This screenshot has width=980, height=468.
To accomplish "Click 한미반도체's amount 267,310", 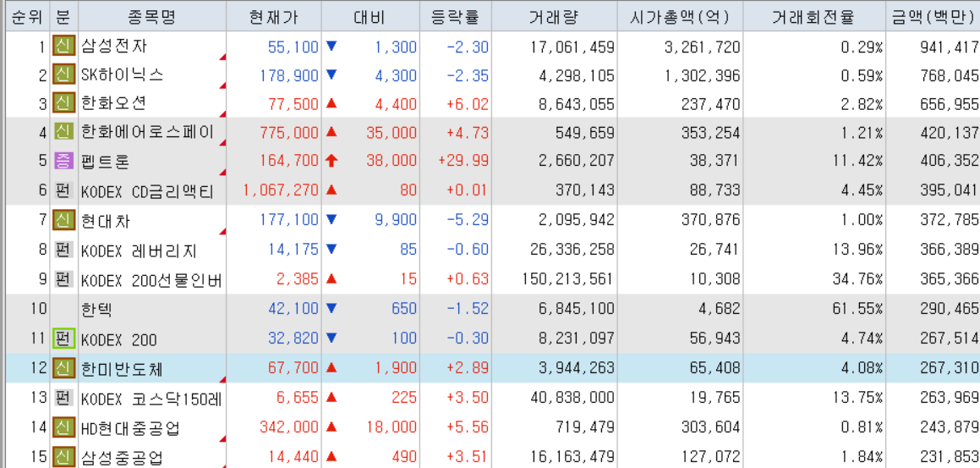I will click(x=949, y=368).
